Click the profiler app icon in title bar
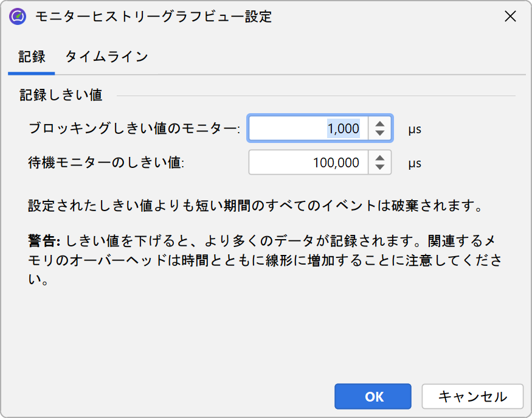The height and width of the screenshot is (418, 532). coord(18,16)
